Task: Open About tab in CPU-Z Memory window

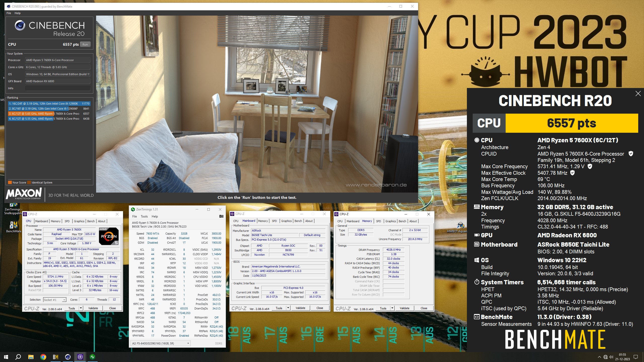Action: point(413,221)
